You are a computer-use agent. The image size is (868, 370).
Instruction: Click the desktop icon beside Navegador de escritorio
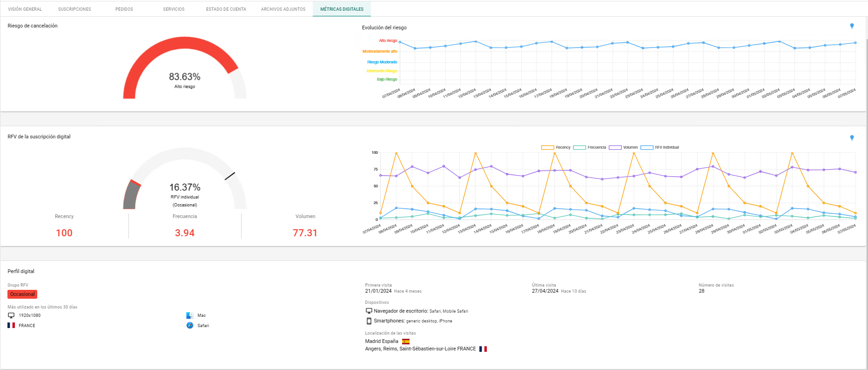click(x=369, y=311)
